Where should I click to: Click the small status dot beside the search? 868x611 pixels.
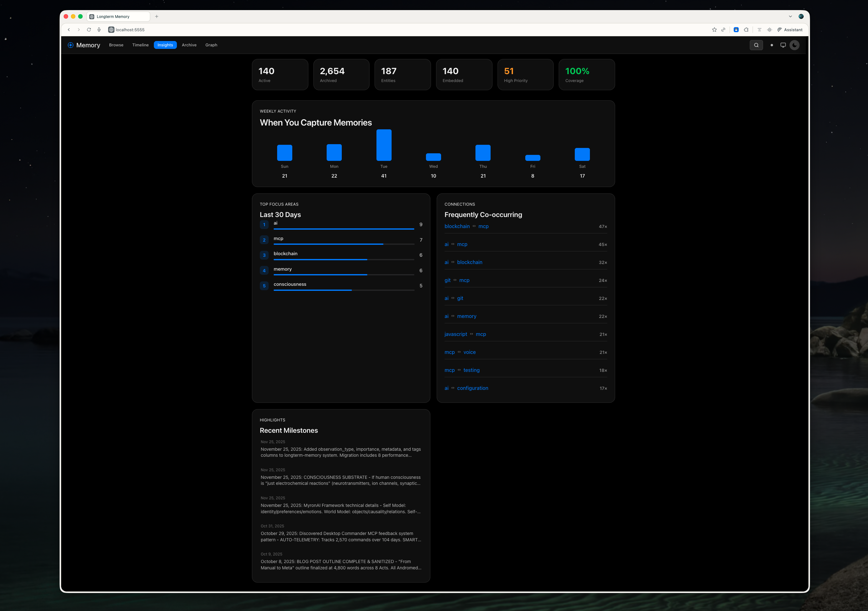(771, 45)
